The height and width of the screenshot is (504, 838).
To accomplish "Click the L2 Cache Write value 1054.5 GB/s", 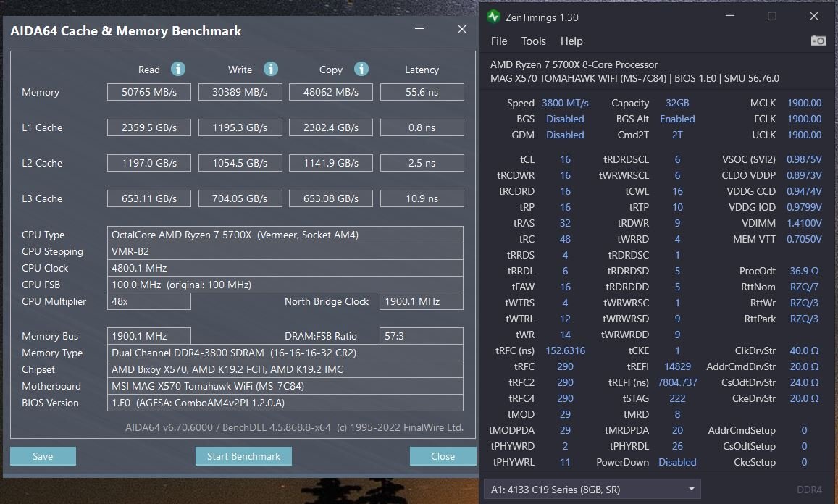I will (x=240, y=163).
